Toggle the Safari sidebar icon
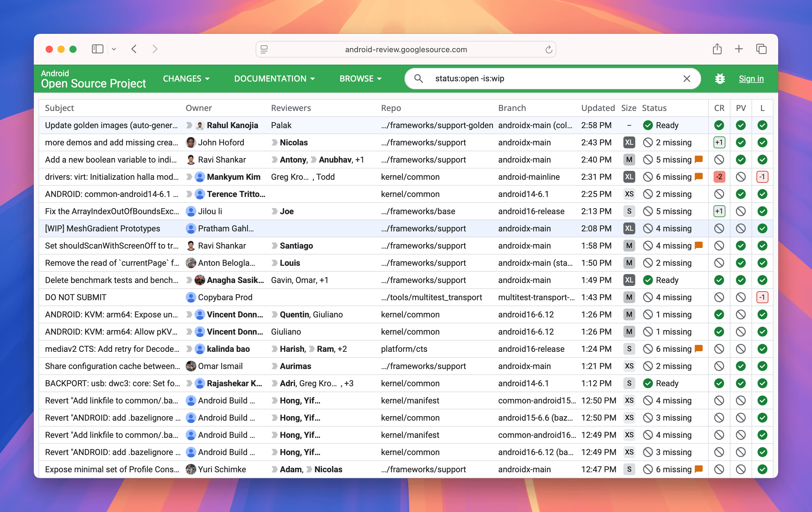 click(x=97, y=49)
